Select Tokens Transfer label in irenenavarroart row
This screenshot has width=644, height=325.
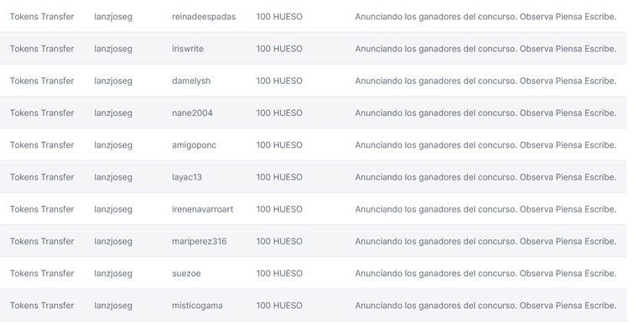[x=42, y=209]
